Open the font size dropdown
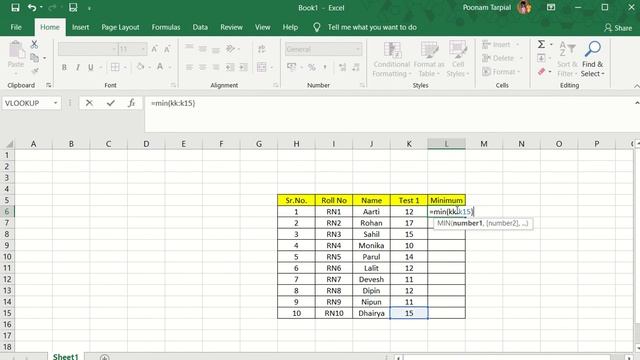This screenshot has width=640, height=360. (143, 49)
